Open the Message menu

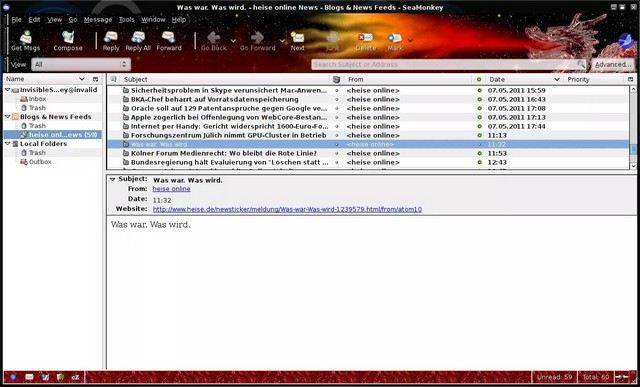(98, 20)
